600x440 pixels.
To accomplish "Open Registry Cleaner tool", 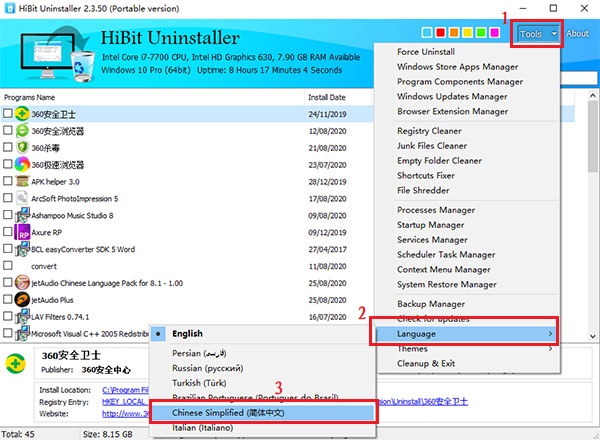I will pos(429,131).
